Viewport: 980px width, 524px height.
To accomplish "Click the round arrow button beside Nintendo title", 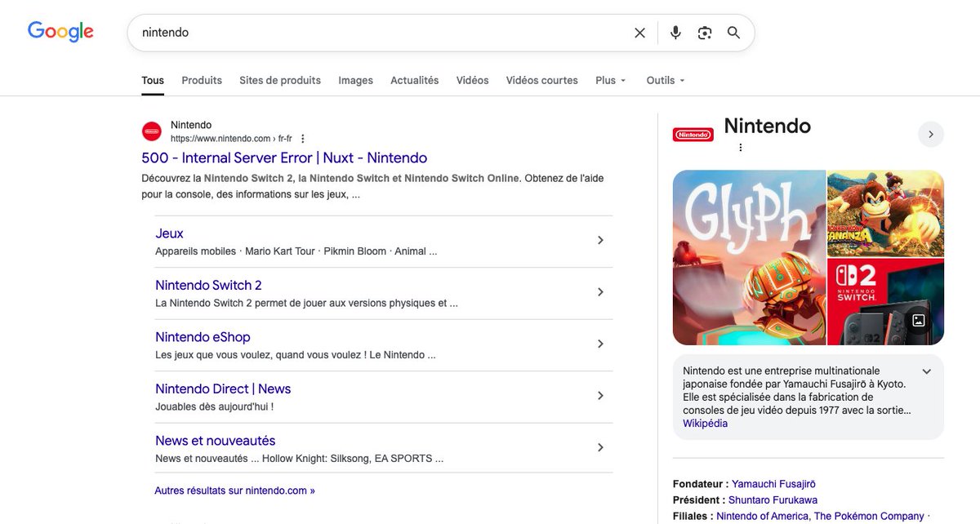I will 931,135.
